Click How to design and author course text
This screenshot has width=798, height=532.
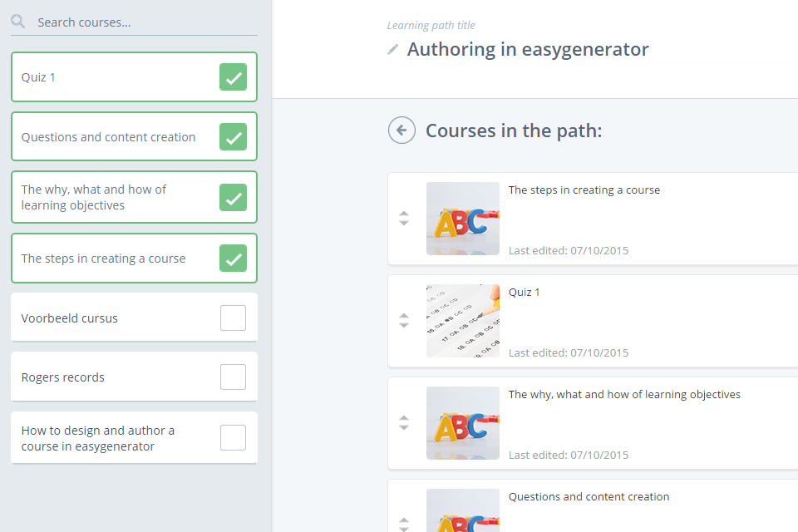pos(98,438)
